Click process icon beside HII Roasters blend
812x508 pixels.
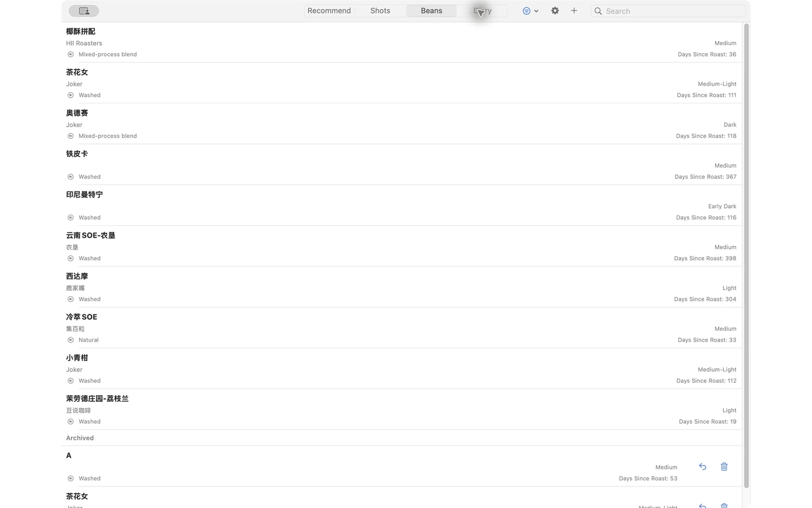click(x=70, y=54)
